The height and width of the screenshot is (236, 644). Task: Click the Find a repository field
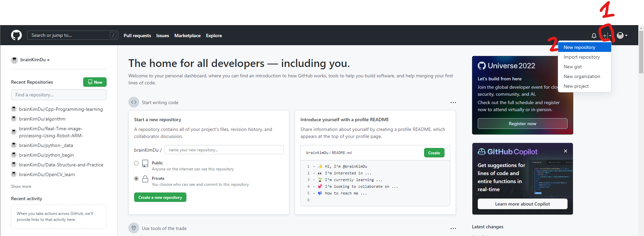(59, 95)
